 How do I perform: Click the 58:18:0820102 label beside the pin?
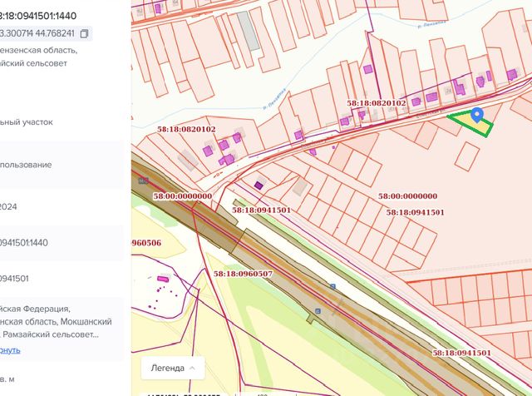377,103
